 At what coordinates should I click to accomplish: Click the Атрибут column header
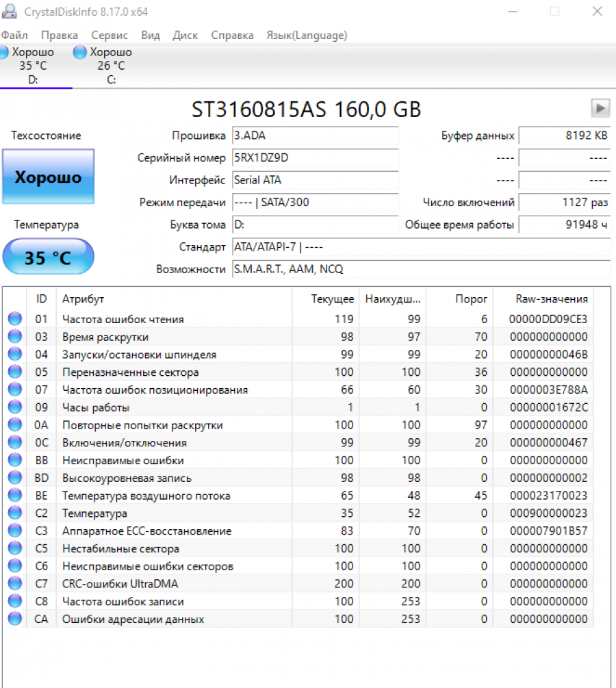click(x=84, y=299)
